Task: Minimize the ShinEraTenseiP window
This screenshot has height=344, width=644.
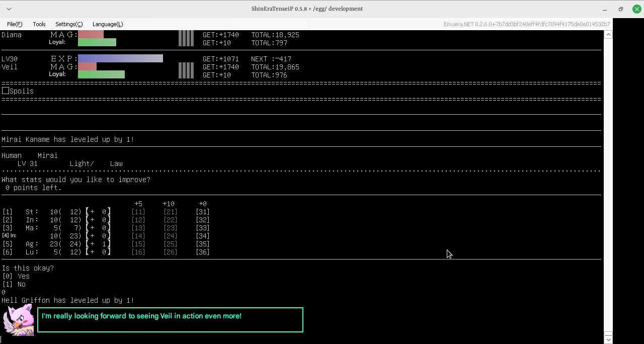Action: 605,9
